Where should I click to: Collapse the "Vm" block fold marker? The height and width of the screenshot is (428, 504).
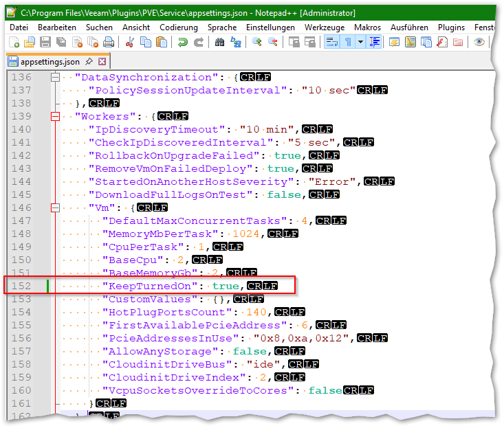coord(56,207)
